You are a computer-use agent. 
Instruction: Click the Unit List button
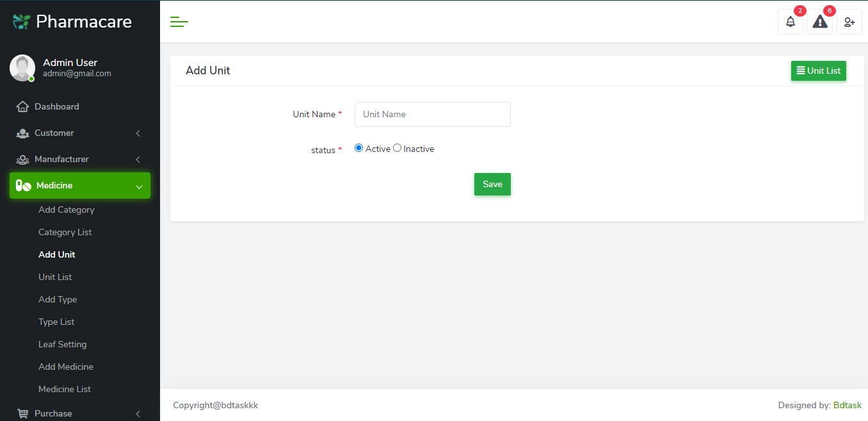click(818, 70)
